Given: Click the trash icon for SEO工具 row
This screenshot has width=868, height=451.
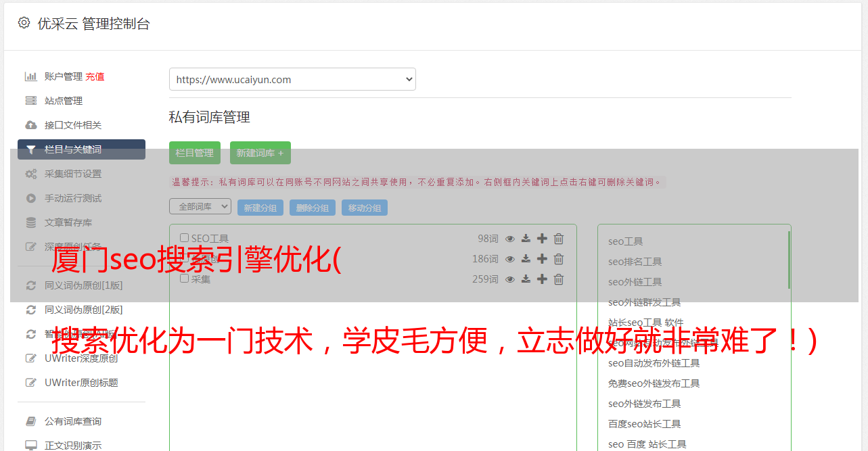Looking at the screenshot, I should tap(559, 239).
